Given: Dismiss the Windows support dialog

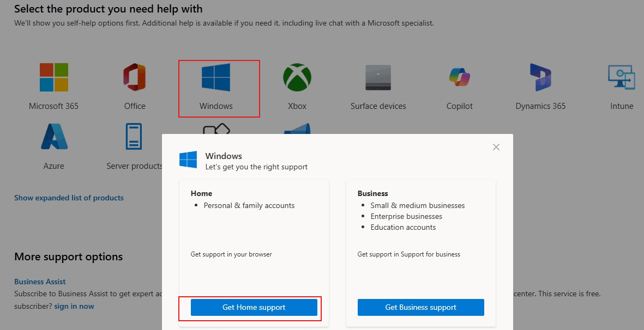Looking at the screenshot, I should pyautogui.click(x=496, y=146).
